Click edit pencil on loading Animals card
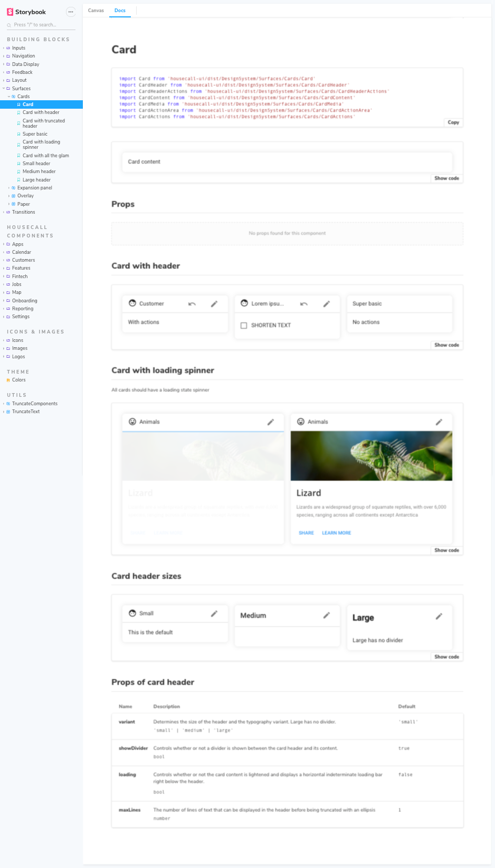The height and width of the screenshot is (868, 495). click(x=271, y=422)
